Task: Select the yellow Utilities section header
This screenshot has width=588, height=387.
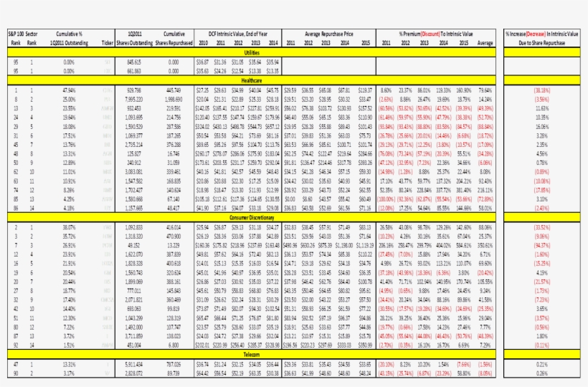Action: [x=252, y=53]
